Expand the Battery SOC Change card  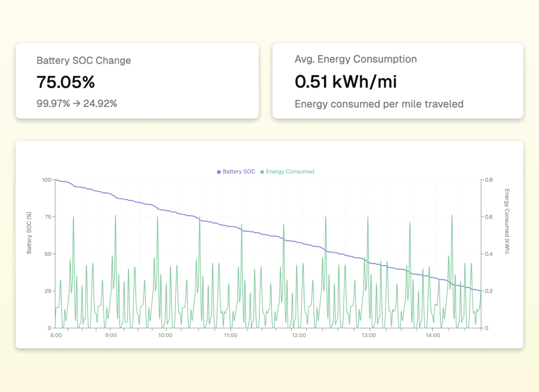tap(137, 81)
